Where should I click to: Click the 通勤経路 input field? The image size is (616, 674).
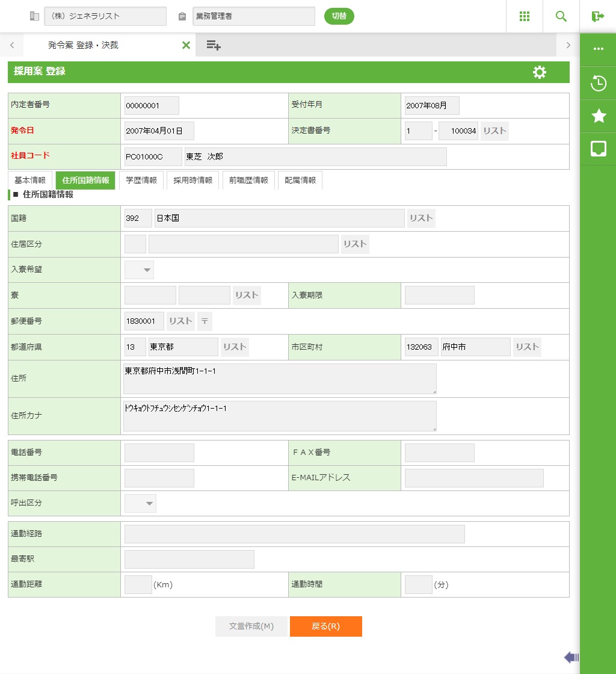pos(294,534)
